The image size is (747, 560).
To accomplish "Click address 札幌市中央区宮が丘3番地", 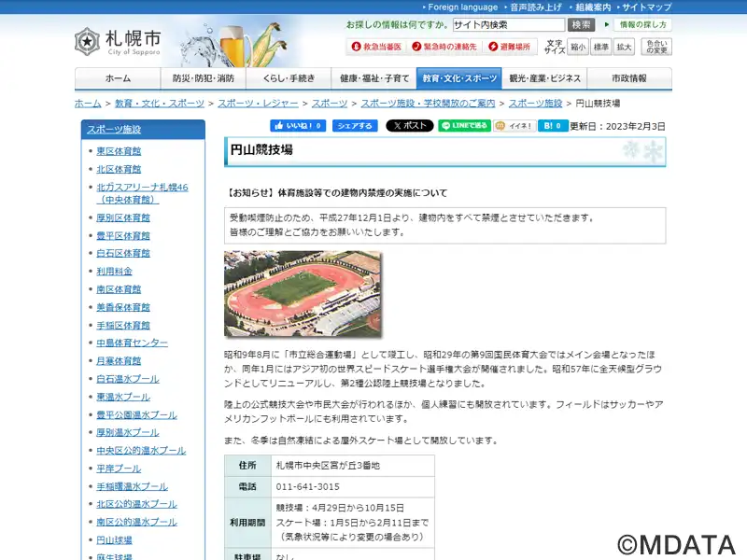I will point(328,465).
